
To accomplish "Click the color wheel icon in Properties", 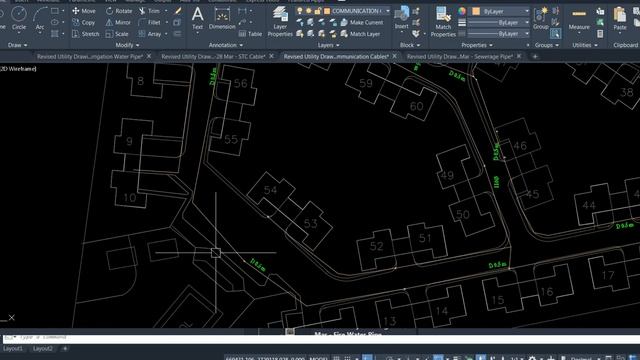I will click(x=462, y=11).
